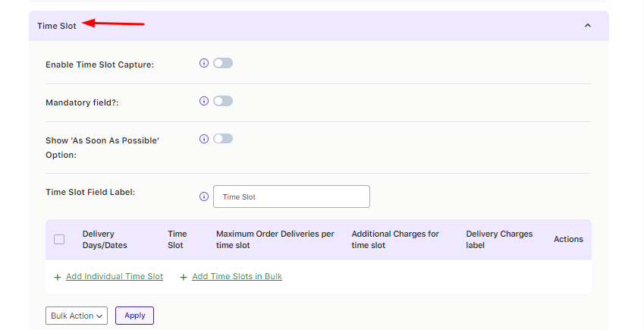Click info icon beside 'As Soon As Possible' option
644x330 pixels.
(x=203, y=139)
